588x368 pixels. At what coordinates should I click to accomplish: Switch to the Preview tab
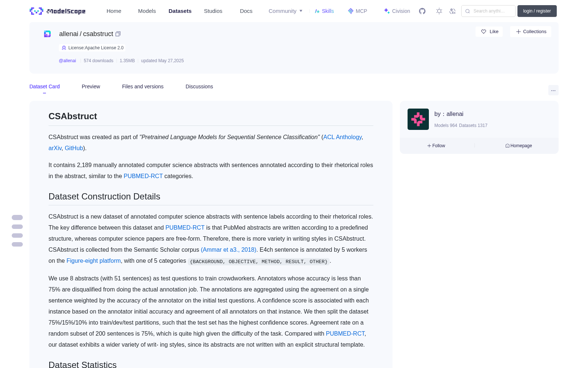pos(91,86)
